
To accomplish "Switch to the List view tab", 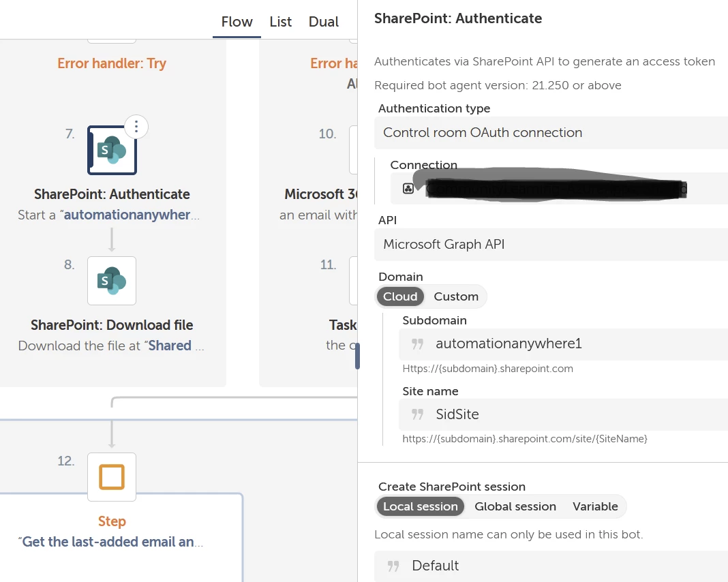I will click(280, 22).
